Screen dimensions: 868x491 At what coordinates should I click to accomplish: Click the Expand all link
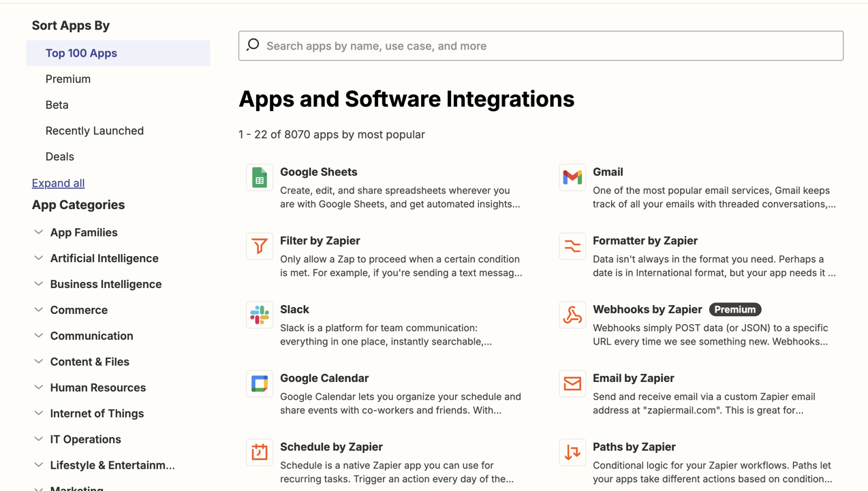pyautogui.click(x=58, y=183)
